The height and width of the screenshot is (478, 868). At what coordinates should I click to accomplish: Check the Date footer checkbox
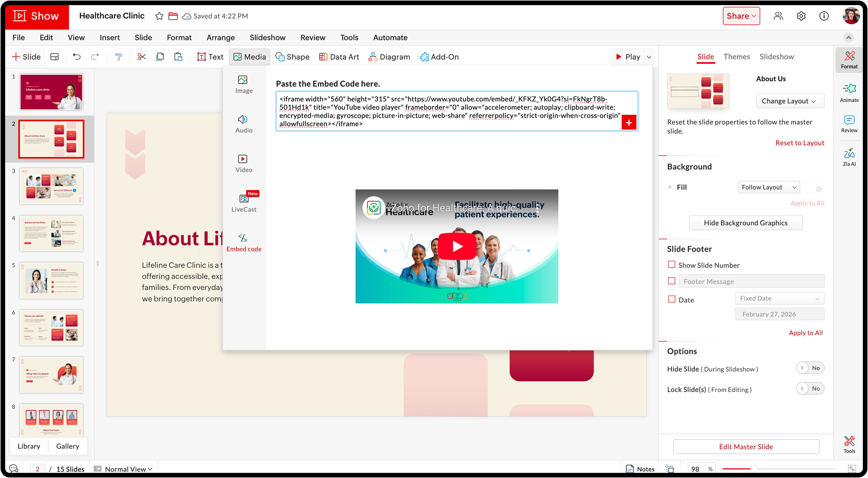(672, 299)
